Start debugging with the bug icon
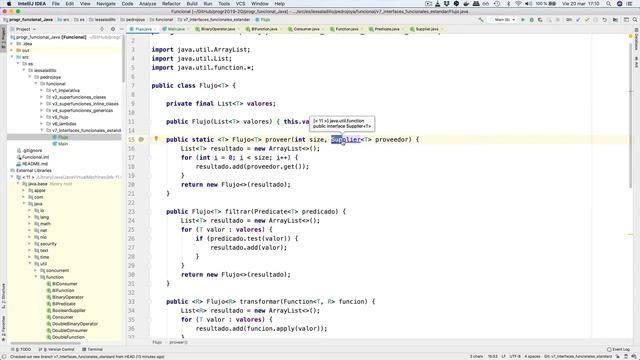Screen dimensions: 640x360 pyautogui.click(x=531, y=20)
